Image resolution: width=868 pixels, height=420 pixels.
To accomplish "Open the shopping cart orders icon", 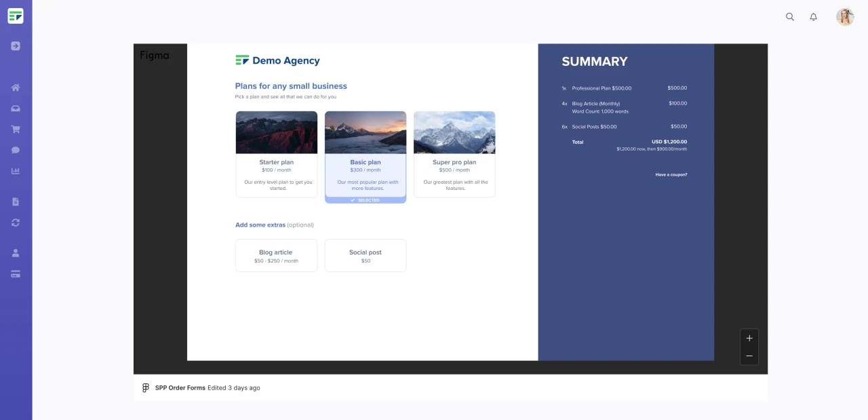I will (16, 129).
